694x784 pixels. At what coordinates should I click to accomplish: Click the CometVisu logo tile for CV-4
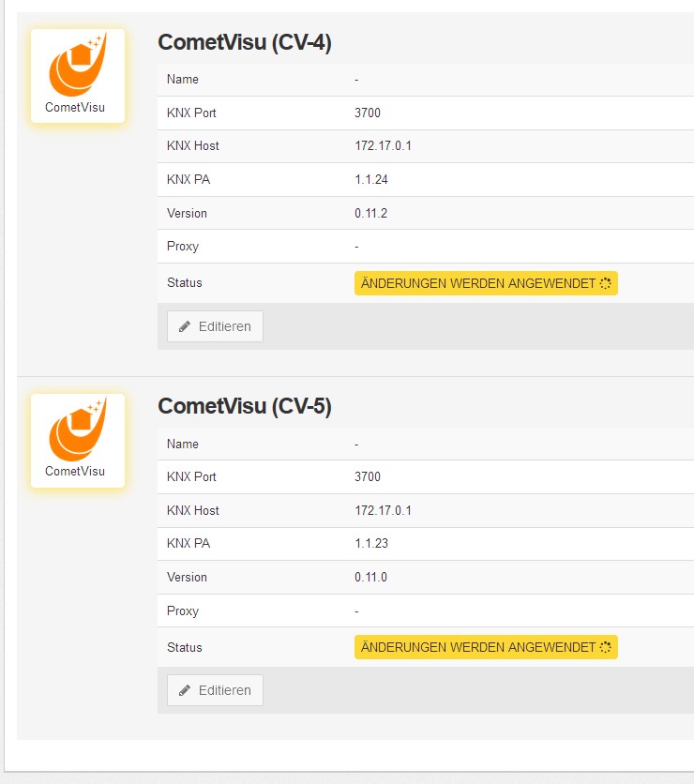click(78, 76)
